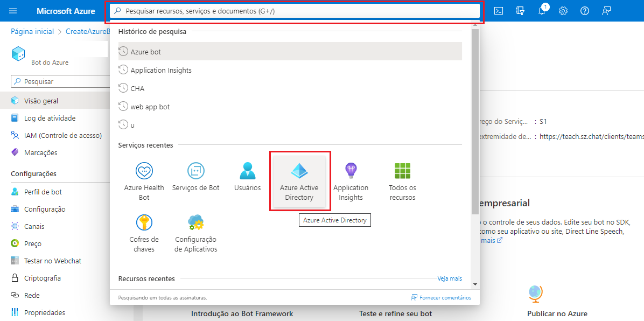Screen dimensions: 644x321
Task: Open Configuração de Aplicativos service
Action: tap(196, 233)
